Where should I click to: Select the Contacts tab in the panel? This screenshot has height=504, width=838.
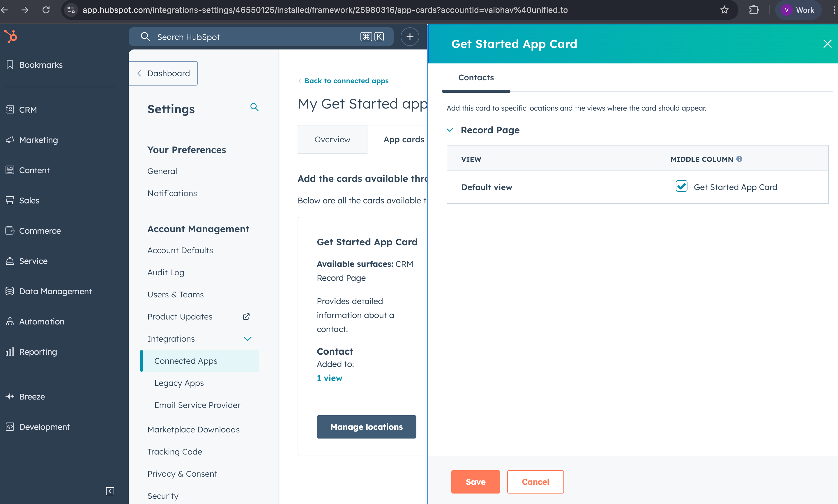[476, 77]
